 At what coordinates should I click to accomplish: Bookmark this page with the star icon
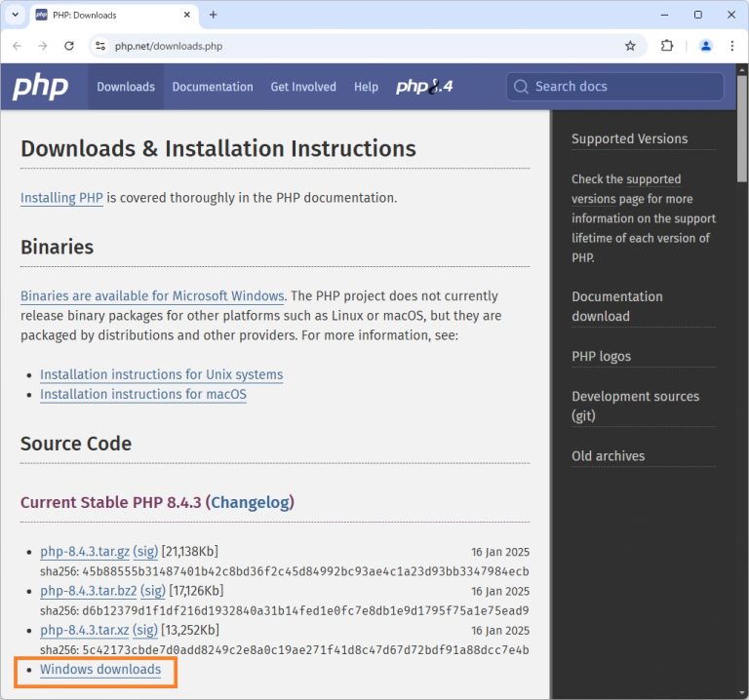[x=630, y=46]
